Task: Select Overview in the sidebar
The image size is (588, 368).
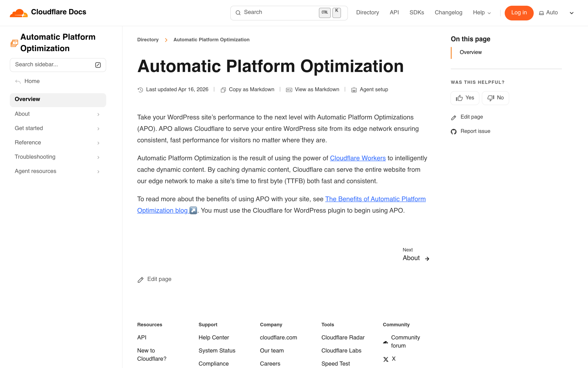Action: pyautogui.click(x=58, y=100)
